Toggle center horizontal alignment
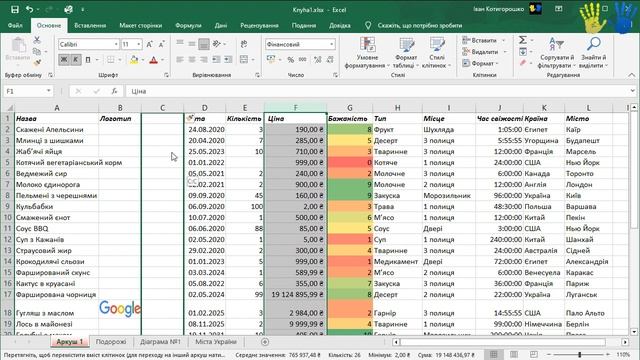This screenshot has width=640, height=360. pos(192,60)
